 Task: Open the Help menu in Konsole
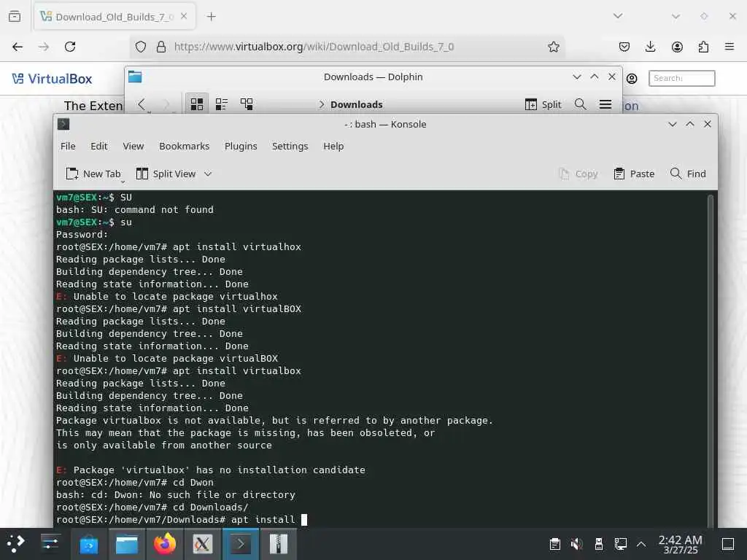click(333, 146)
